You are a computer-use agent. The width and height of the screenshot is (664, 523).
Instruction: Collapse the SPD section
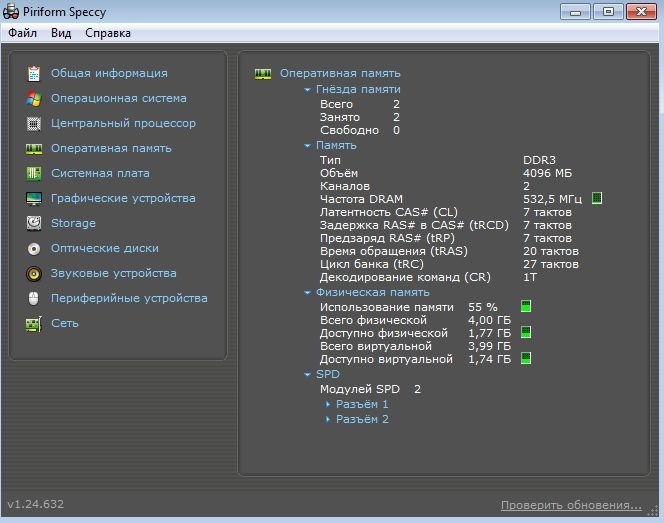[307, 375]
